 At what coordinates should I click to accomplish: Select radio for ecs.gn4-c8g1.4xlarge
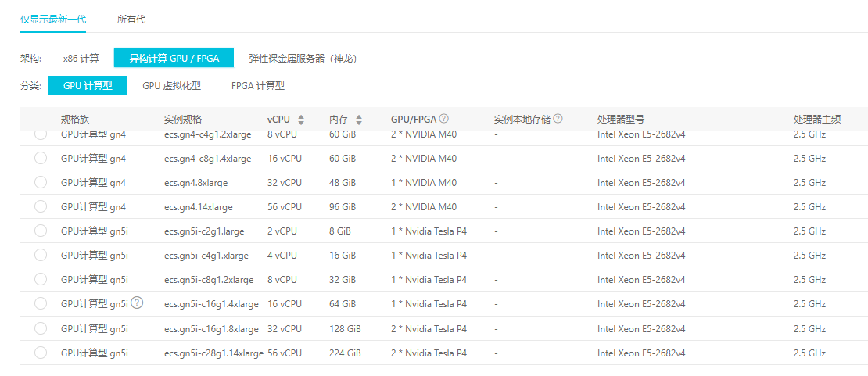tap(41, 158)
